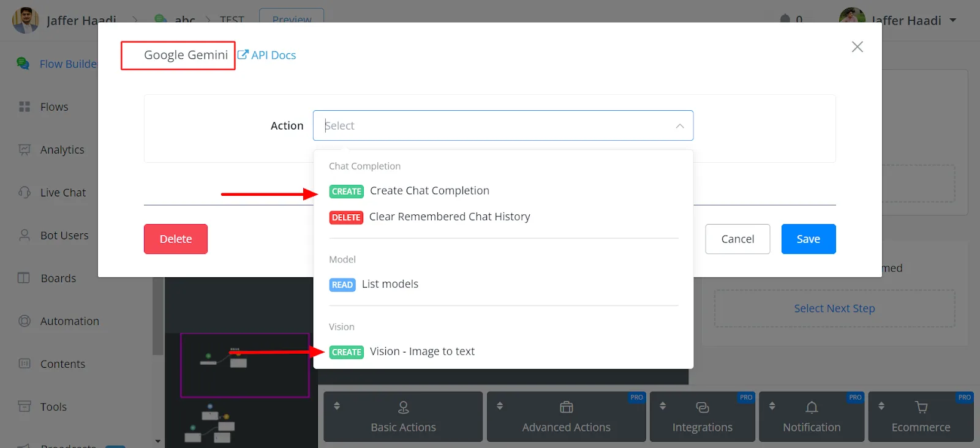The width and height of the screenshot is (980, 448).
Task: Click the Flows grid icon in sidebar
Action: (24, 106)
